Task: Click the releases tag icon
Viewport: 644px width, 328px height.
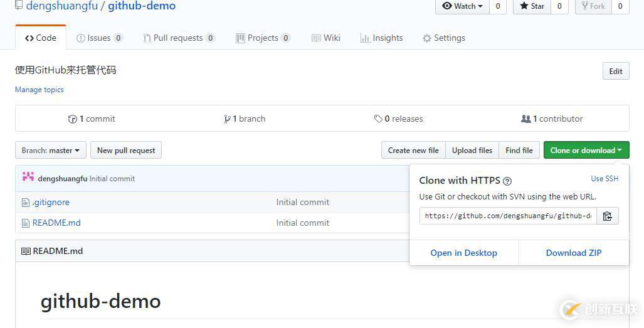Action: (x=378, y=119)
